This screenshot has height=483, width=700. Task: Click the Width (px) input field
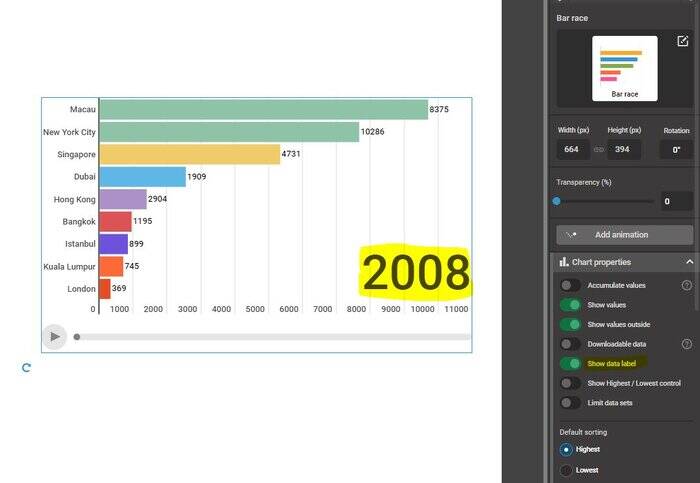pos(573,149)
